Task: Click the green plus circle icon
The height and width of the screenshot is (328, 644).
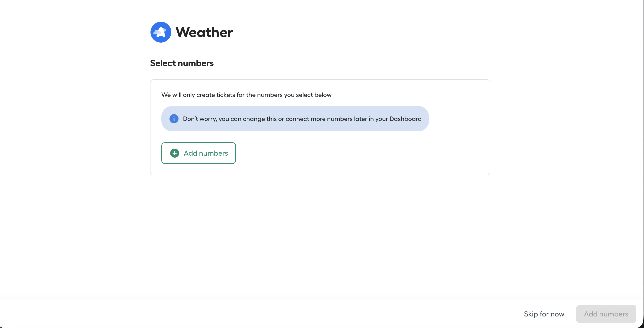Action: [174, 153]
